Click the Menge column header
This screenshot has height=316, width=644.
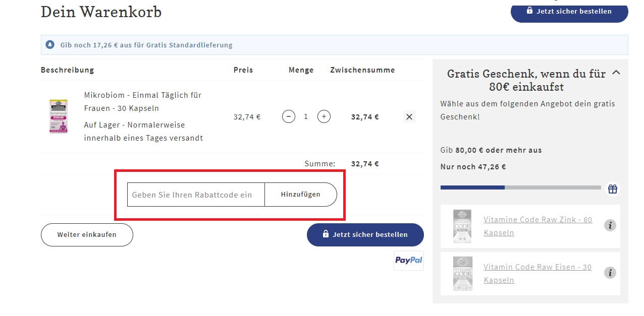point(301,70)
